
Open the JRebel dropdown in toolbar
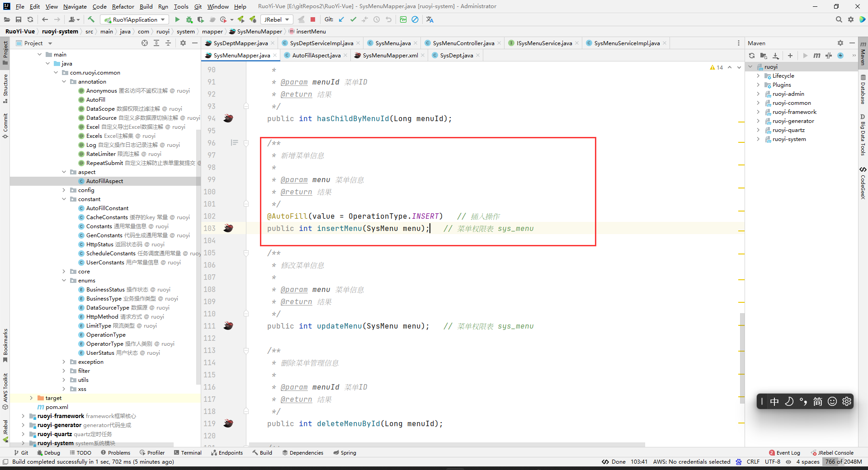(x=277, y=19)
